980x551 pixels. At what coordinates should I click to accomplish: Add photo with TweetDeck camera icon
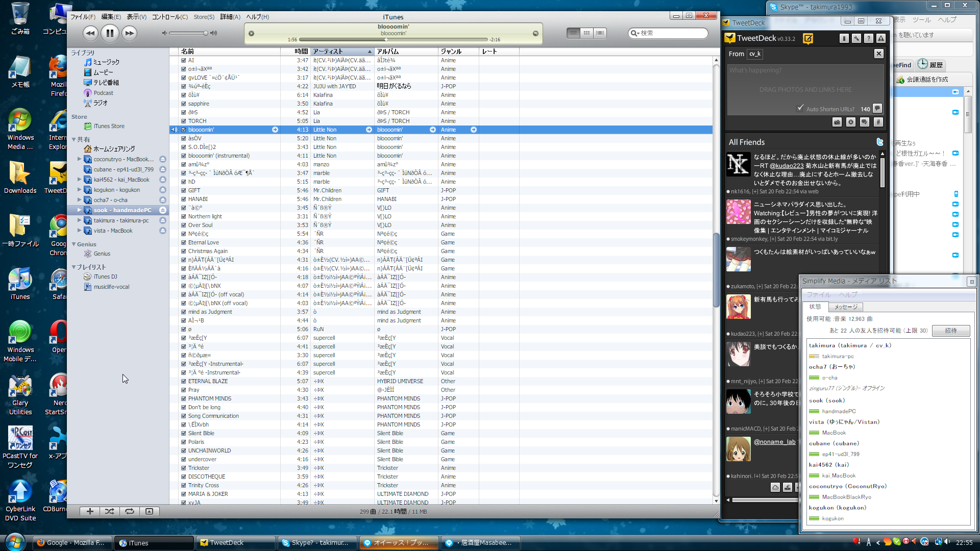[x=837, y=122]
